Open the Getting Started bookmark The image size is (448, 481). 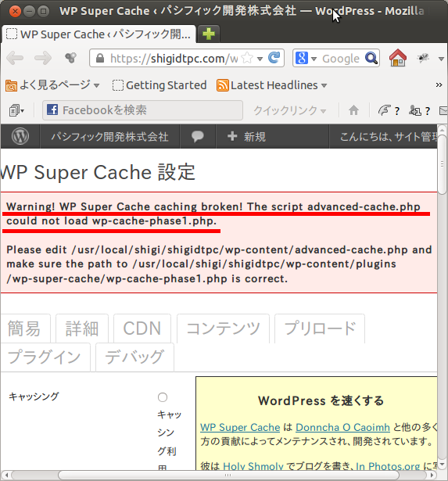(159, 85)
